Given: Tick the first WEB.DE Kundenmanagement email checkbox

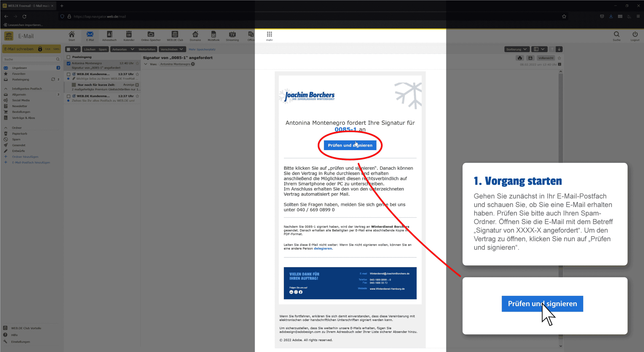Looking at the screenshot, I should point(68,74).
